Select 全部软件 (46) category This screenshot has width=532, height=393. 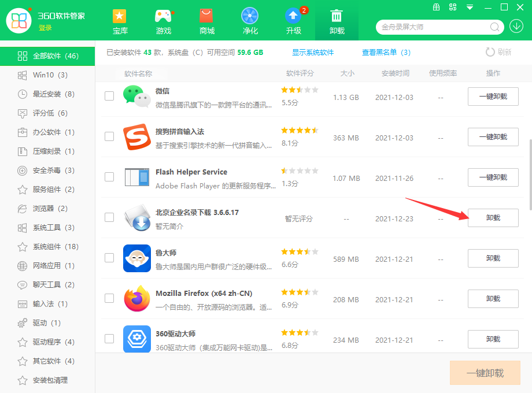point(47,56)
